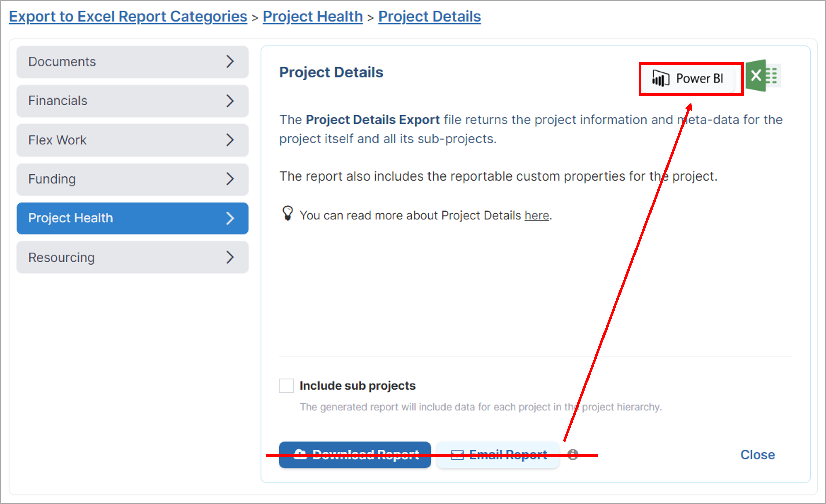Click the green Excel icon
The image size is (826, 504).
pyautogui.click(x=763, y=75)
